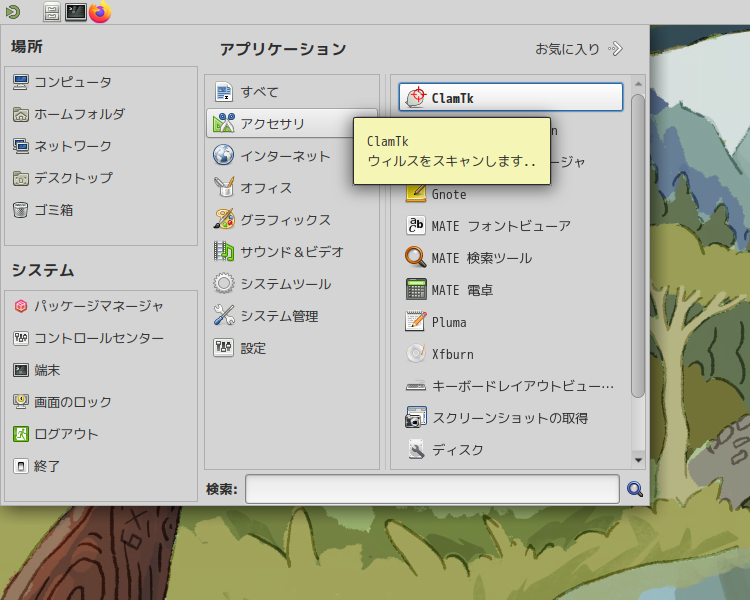The image size is (750, 600).
Task: Open パッケージマネージャ
Action: [101, 306]
